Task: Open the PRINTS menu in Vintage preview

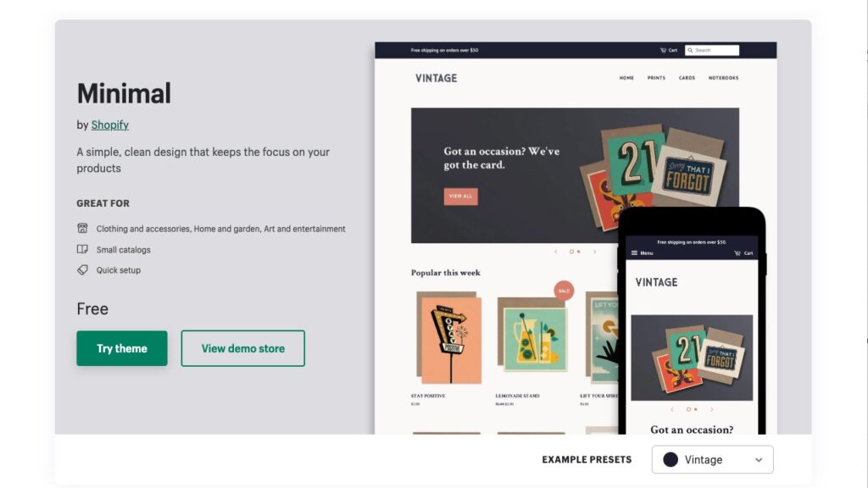Action: (657, 78)
